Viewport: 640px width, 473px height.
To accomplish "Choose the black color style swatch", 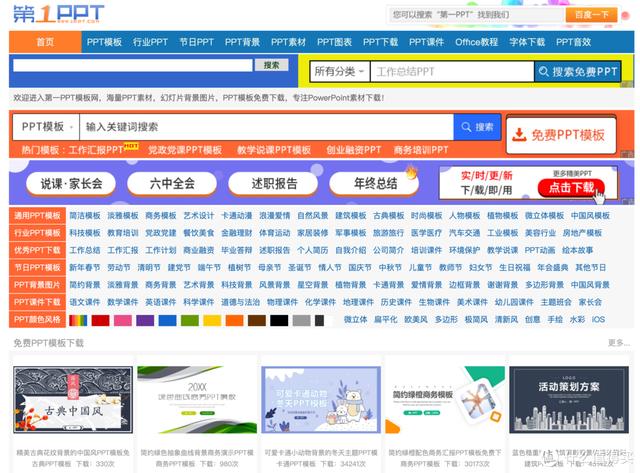I will point(280,320).
